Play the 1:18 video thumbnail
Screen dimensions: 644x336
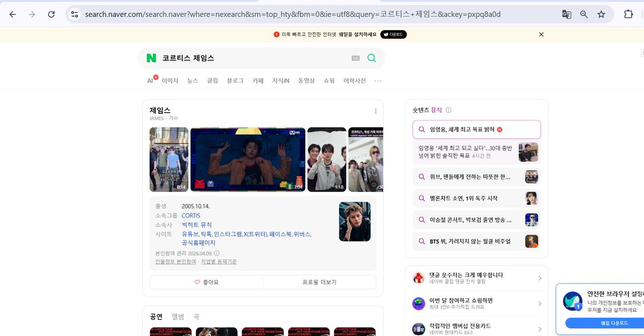327,159
